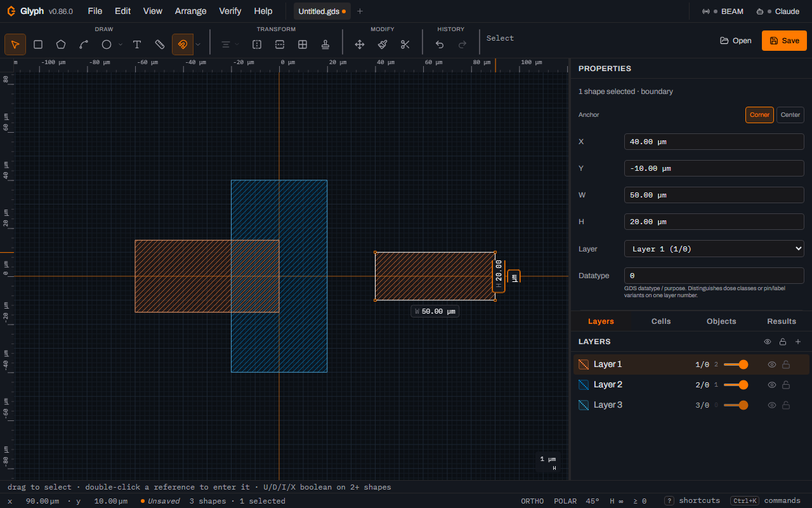This screenshot has height=508, width=812.
Task: Hide Layer 2 with its eye icon
Action: pyautogui.click(x=772, y=385)
